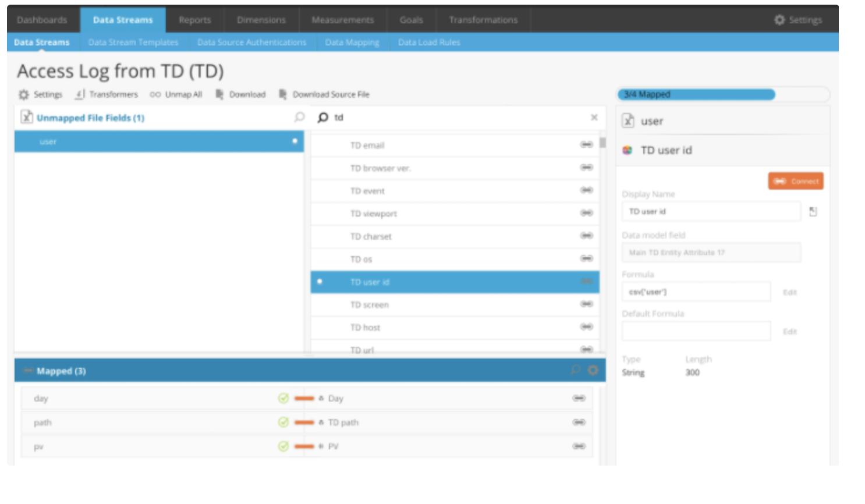This screenshot has height=504, width=865.
Task: Click the Formula input field with csv['user']
Action: coord(696,292)
